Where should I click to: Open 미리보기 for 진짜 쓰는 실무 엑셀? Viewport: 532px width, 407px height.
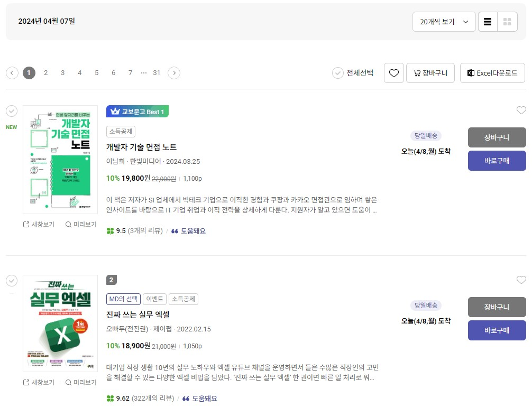pyautogui.click(x=81, y=382)
